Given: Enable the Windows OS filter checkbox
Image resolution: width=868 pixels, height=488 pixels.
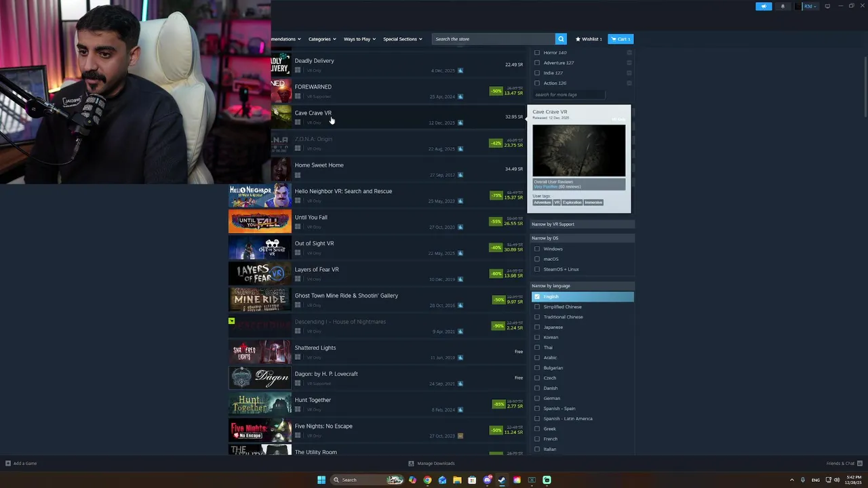Looking at the screenshot, I should (x=537, y=249).
